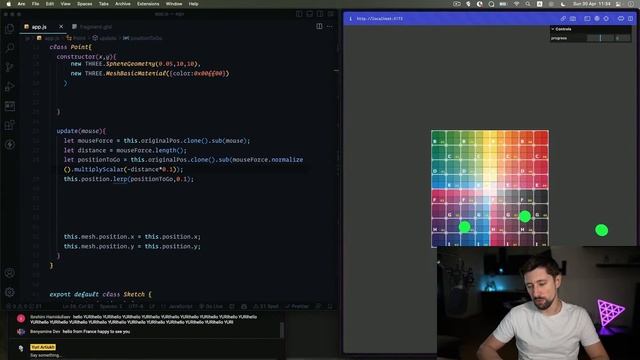Click the Wi-Fi icon in menu bar
Viewport: 640px width, 360px height.
(x=516, y=4)
